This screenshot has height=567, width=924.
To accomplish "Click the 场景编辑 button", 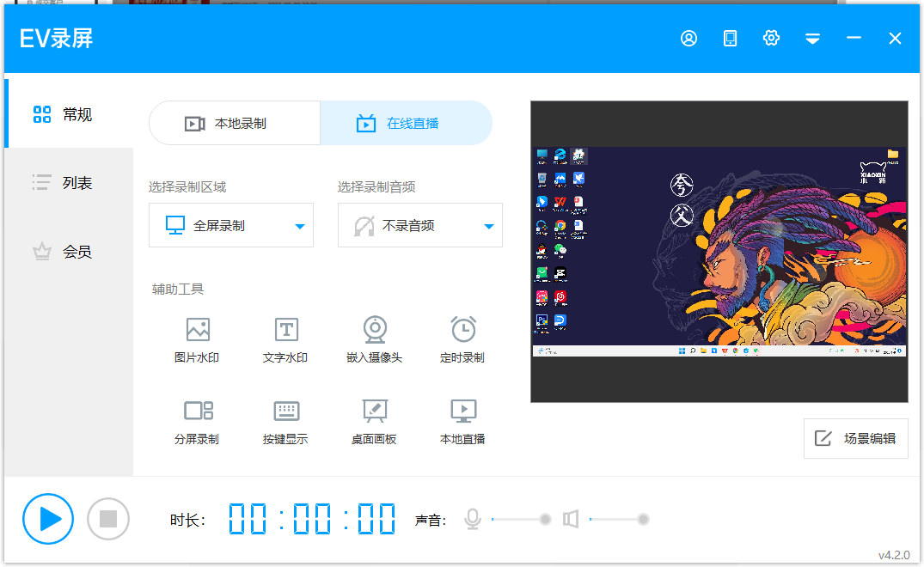I will 855,439.
